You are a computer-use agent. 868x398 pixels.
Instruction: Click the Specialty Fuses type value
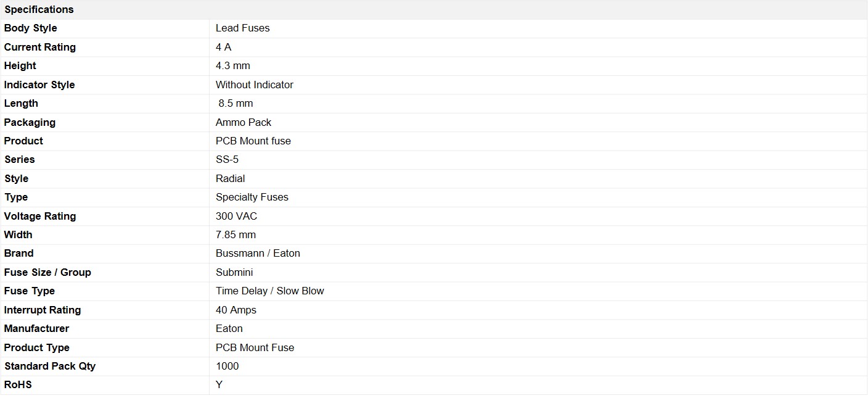tap(252, 197)
